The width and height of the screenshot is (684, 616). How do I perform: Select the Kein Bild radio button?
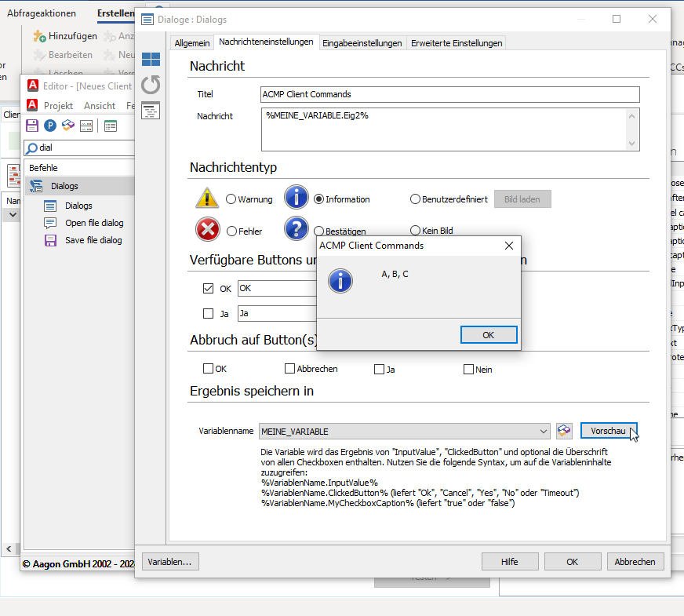tap(415, 231)
